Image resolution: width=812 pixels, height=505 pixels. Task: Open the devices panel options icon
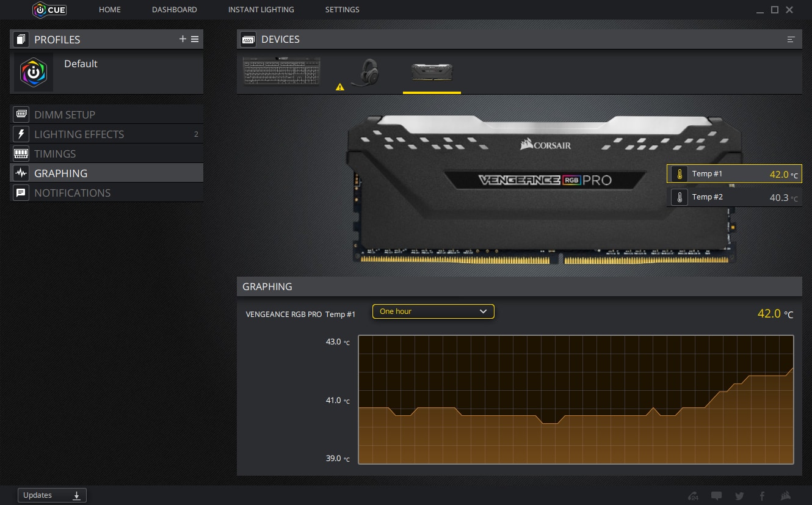click(x=791, y=39)
